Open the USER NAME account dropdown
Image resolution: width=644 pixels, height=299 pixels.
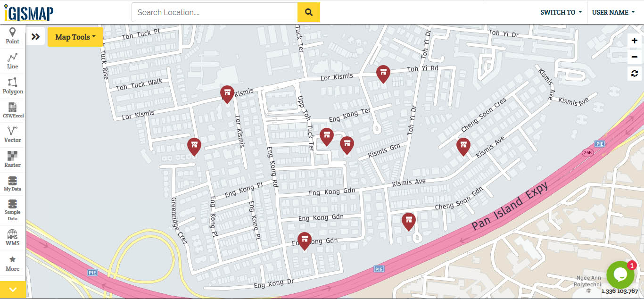click(x=613, y=12)
